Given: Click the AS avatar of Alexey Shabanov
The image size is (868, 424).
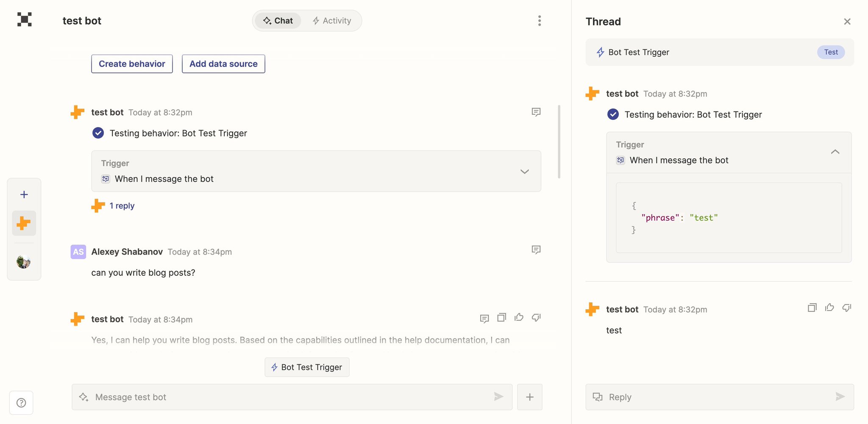Looking at the screenshot, I should coord(78,252).
